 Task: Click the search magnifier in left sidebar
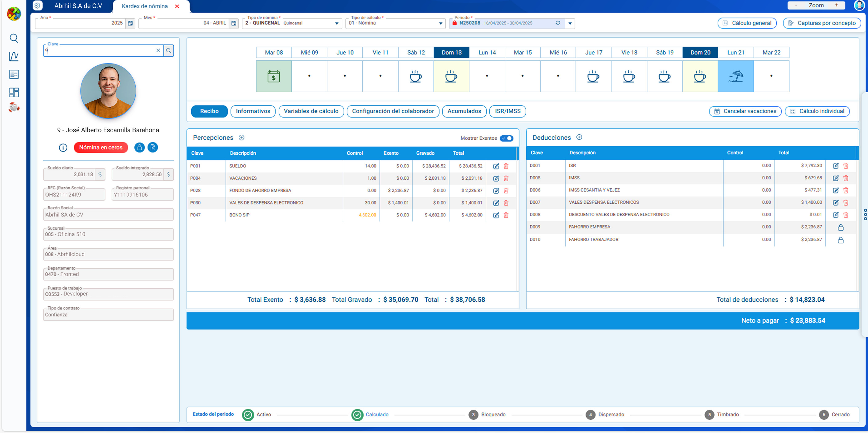(14, 38)
